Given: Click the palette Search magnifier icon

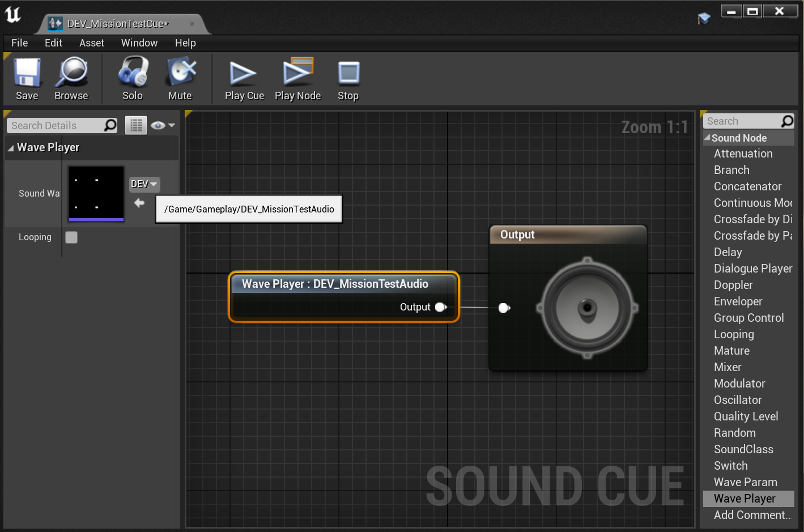Looking at the screenshot, I should 787,121.
